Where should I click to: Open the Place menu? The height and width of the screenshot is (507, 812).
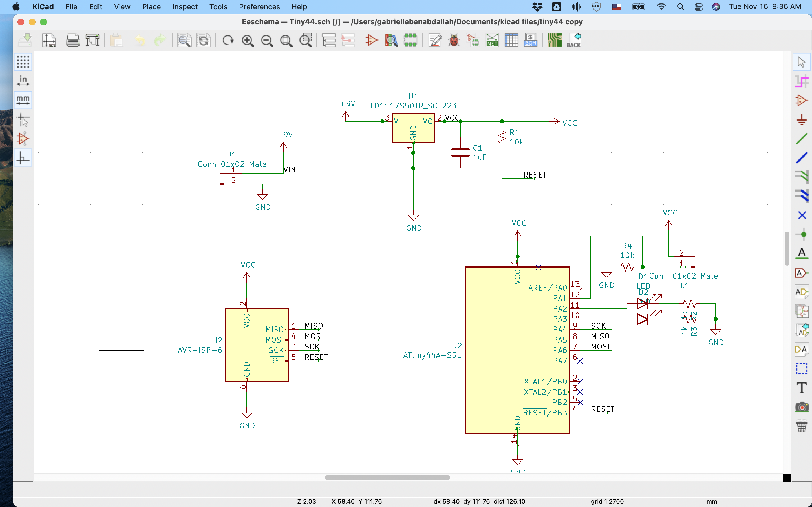click(151, 7)
